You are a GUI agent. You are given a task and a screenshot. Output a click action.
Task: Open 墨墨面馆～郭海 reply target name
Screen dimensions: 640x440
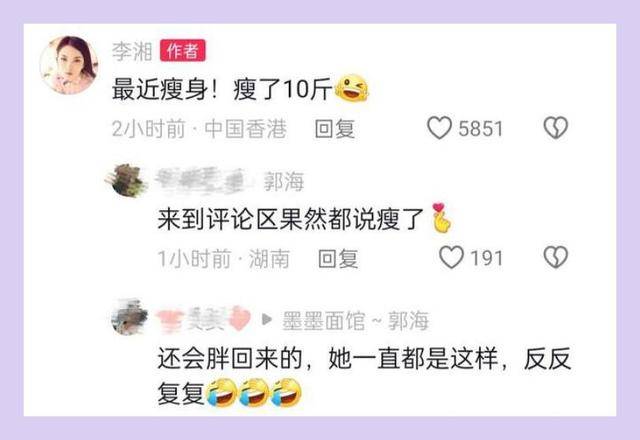[x=356, y=321]
